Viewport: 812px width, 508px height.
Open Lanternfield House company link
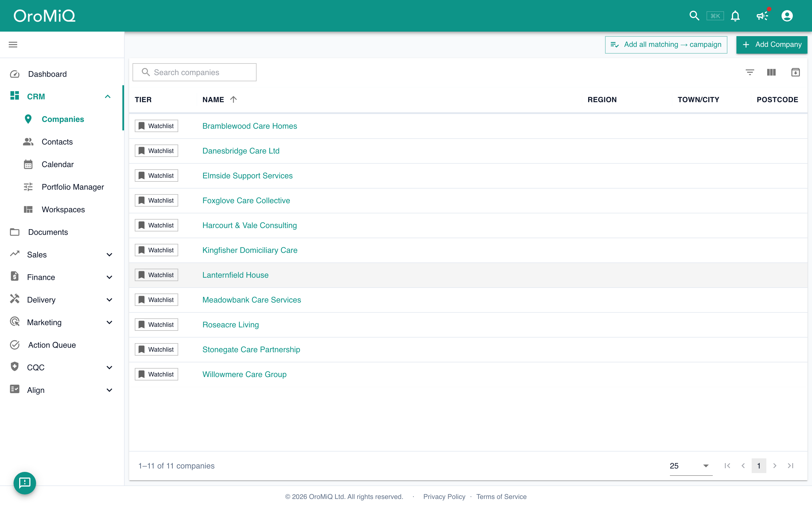(x=235, y=275)
